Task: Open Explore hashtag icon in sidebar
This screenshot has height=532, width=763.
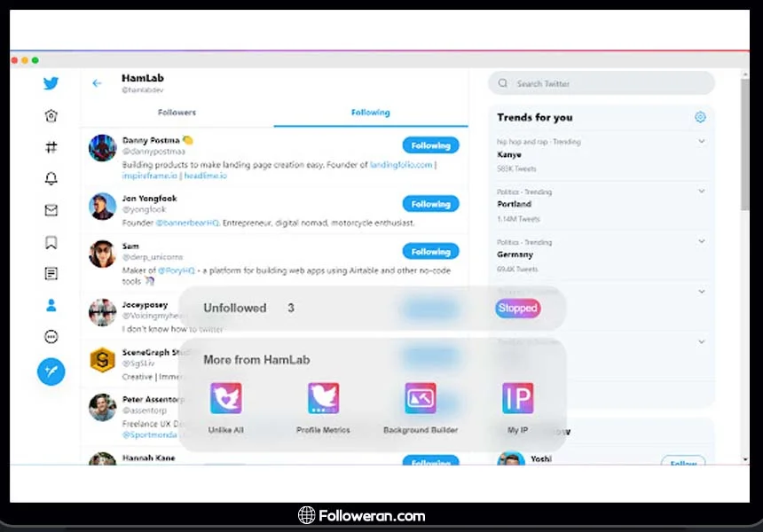Action: pos(51,147)
